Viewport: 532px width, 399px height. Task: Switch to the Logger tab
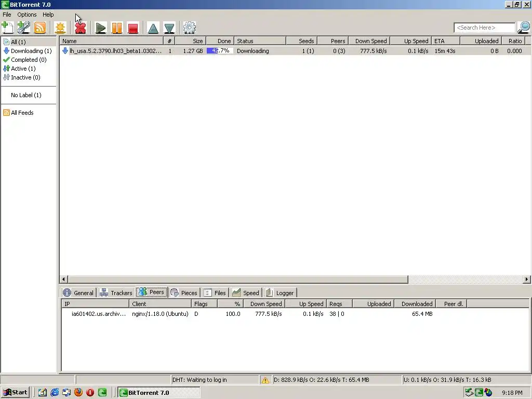pyautogui.click(x=280, y=293)
